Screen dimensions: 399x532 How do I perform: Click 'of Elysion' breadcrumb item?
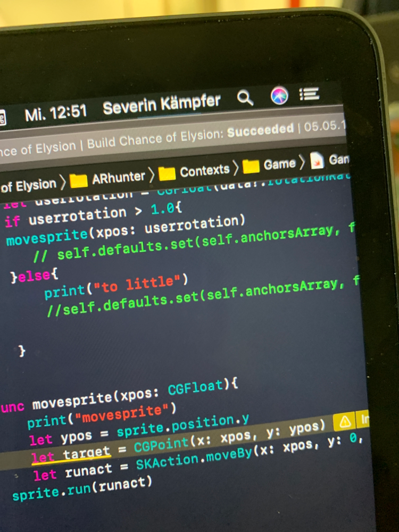click(x=29, y=186)
